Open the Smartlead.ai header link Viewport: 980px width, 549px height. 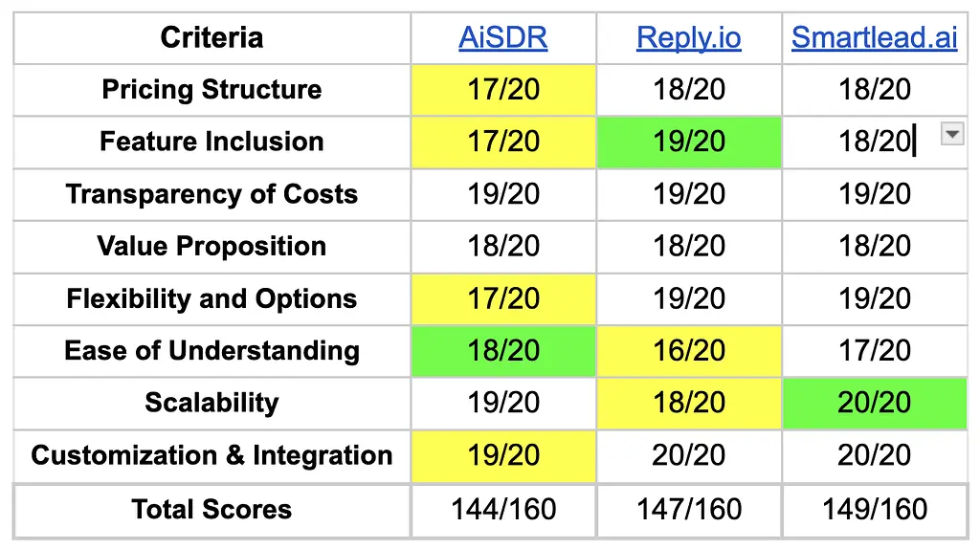pos(874,38)
